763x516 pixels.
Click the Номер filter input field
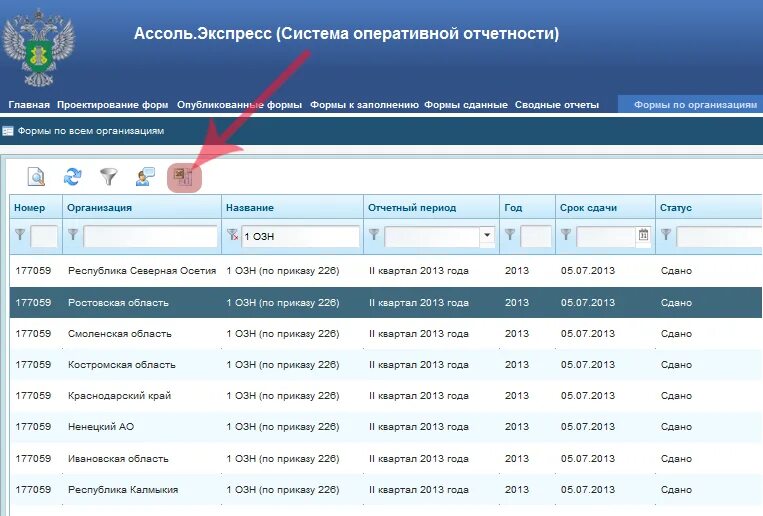coord(44,236)
